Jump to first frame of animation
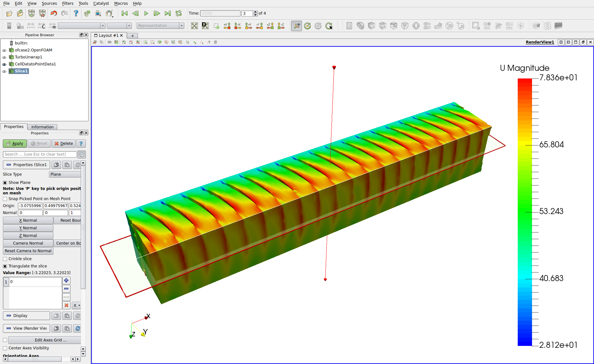 click(x=125, y=13)
